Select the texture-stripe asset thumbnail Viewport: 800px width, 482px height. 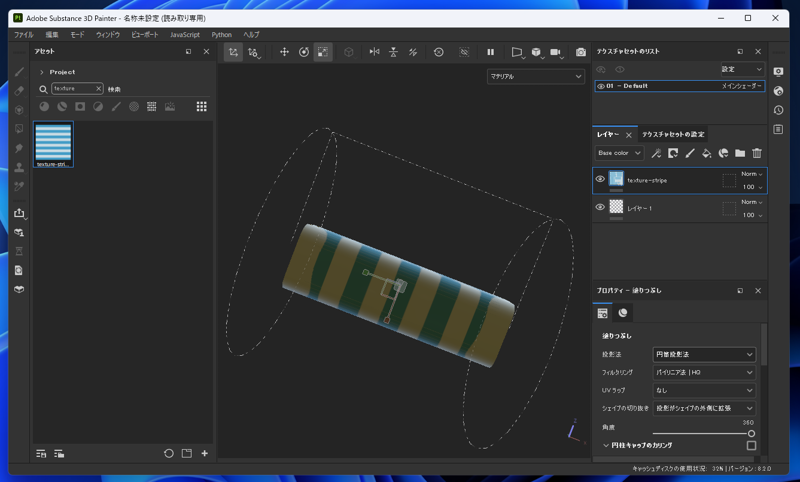coord(54,144)
